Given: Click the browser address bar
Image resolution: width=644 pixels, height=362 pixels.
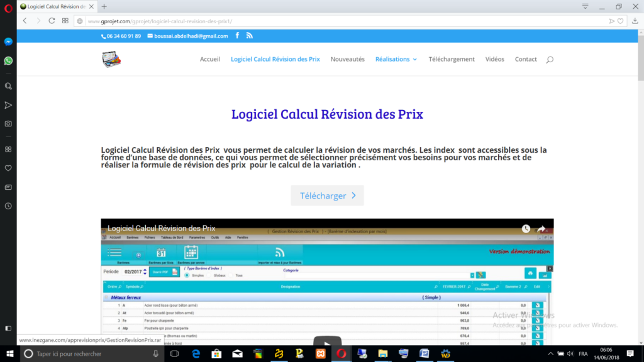Looking at the screenshot, I should click(x=340, y=21).
